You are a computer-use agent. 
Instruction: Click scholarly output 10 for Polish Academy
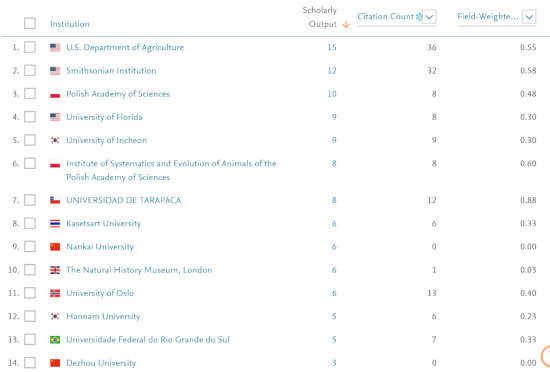pyautogui.click(x=332, y=94)
